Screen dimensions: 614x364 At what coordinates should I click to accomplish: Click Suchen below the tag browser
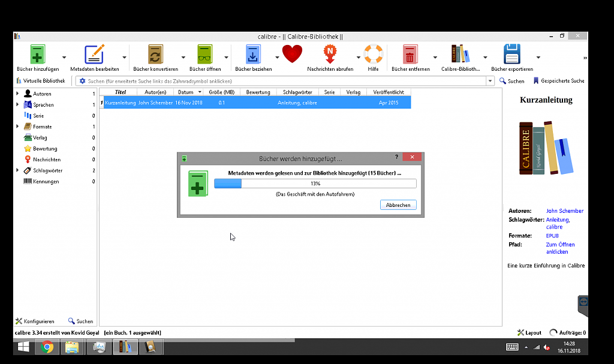(x=81, y=321)
